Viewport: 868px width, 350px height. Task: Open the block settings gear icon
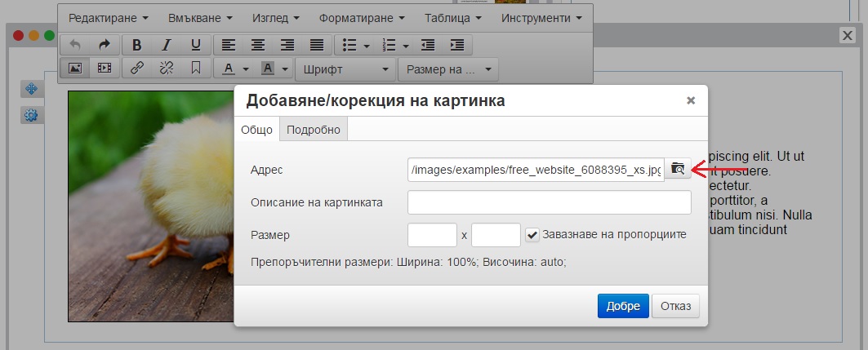32,115
